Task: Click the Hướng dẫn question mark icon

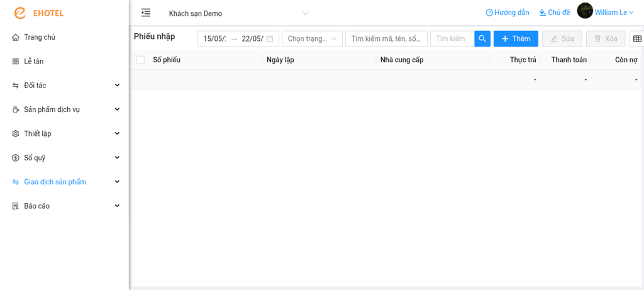Action: 489,13
